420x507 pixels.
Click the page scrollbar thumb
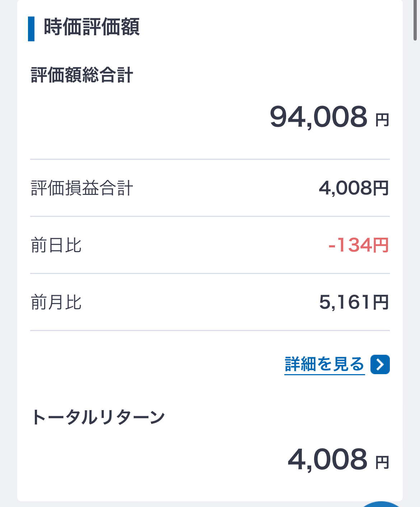coord(415,20)
